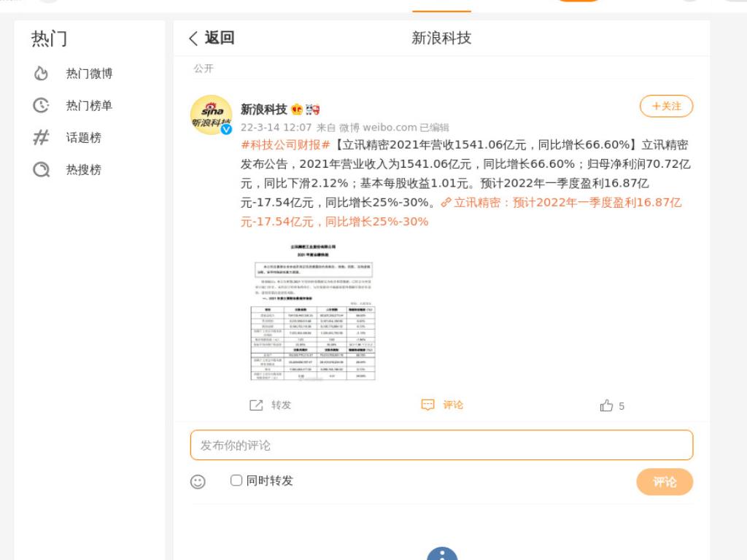Image resolution: width=747 pixels, height=560 pixels.
Task: Click the like count 5
Action: coord(622,406)
